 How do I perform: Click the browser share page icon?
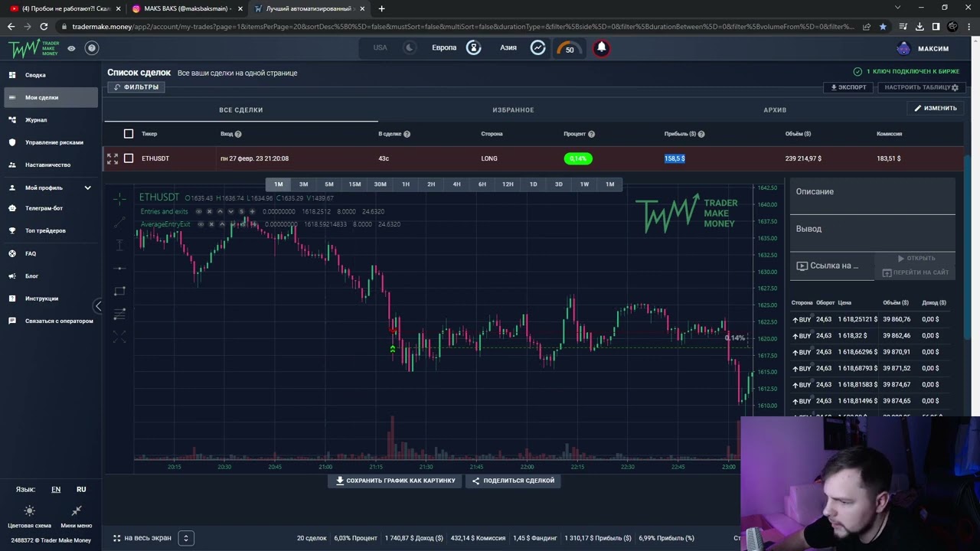click(x=866, y=26)
